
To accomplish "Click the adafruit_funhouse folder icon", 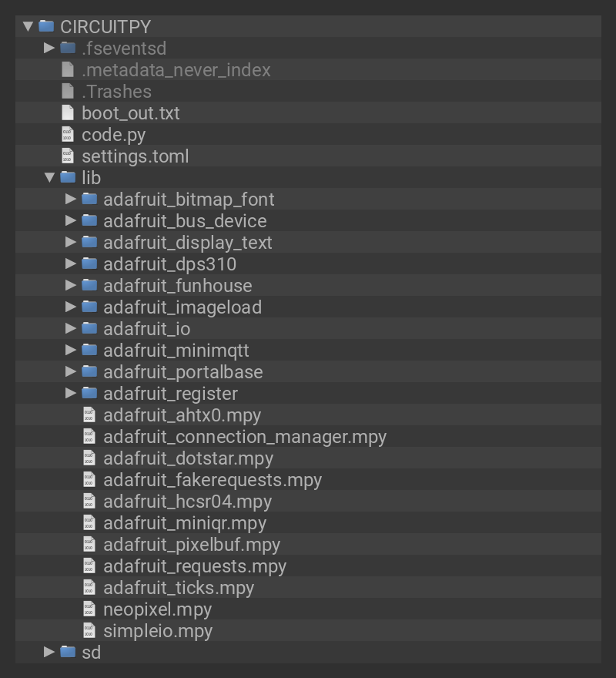I will pos(89,285).
